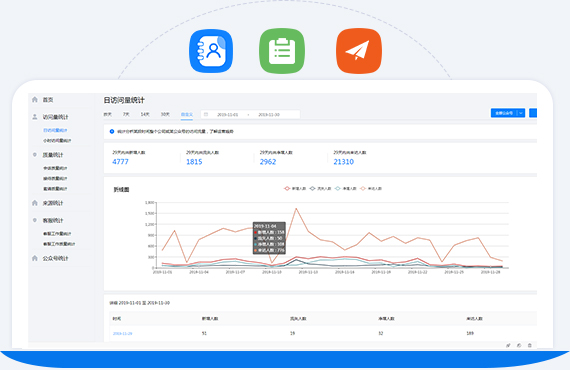Select the second sub-item under 客服统计

pyautogui.click(x=59, y=244)
